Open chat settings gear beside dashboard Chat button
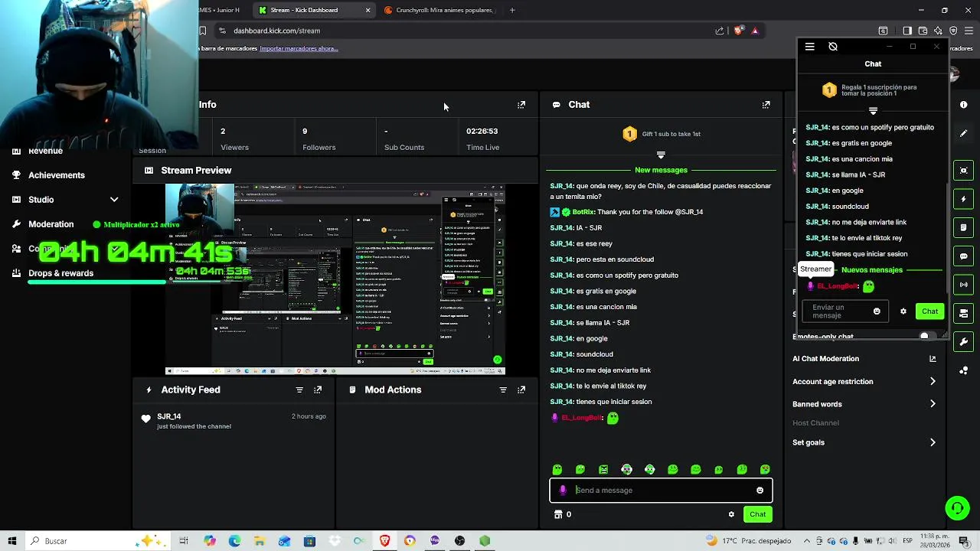The height and width of the screenshot is (551, 980). pos(731,514)
